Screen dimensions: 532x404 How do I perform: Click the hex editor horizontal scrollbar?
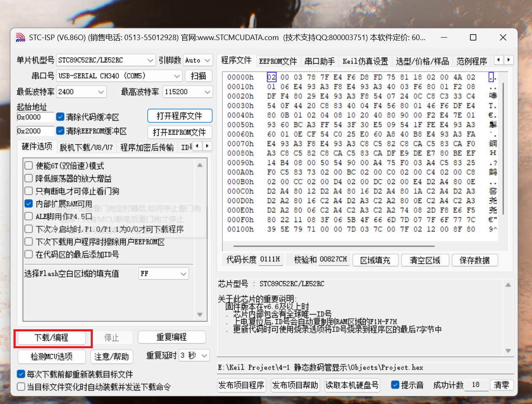pyautogui.click(x=334, y=246)
